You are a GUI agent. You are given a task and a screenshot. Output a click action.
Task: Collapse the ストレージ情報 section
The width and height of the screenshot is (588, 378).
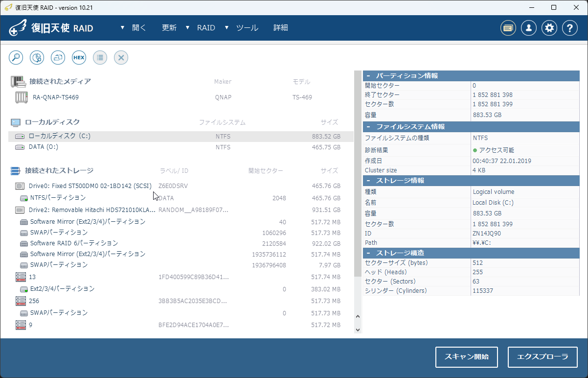[368, 181]
